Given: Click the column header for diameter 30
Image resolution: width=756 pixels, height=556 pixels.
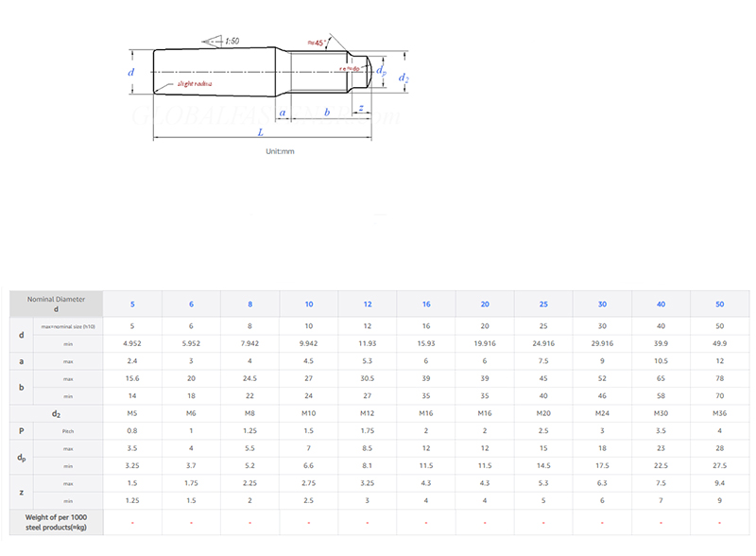Looking at the screenshot, I should point(602,304).
